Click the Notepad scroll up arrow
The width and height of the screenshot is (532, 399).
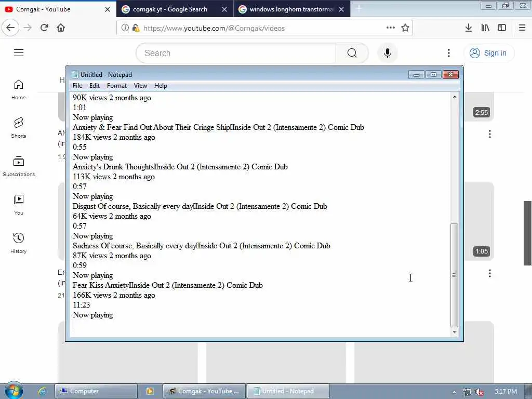tap(454, 97)
